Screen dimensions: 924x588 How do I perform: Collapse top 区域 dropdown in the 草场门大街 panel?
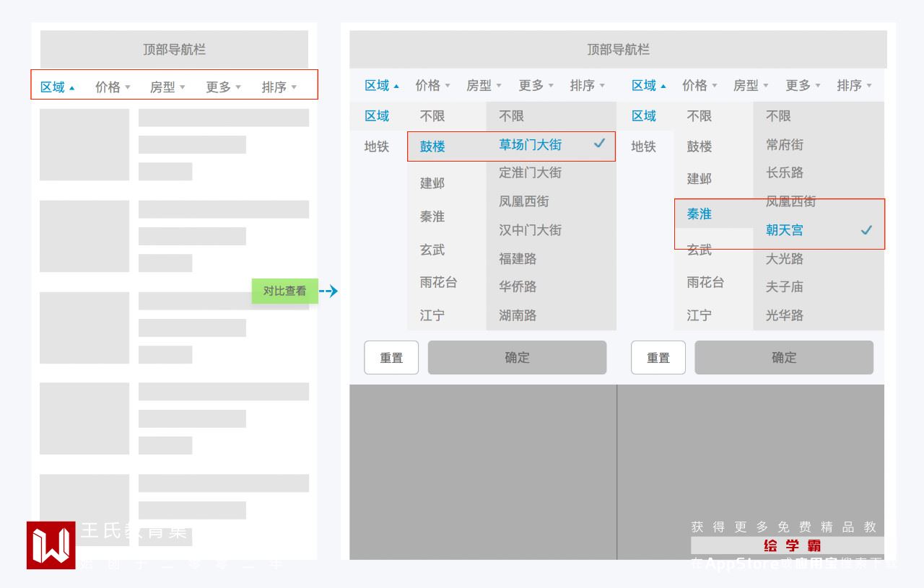(x=382, y=86)
